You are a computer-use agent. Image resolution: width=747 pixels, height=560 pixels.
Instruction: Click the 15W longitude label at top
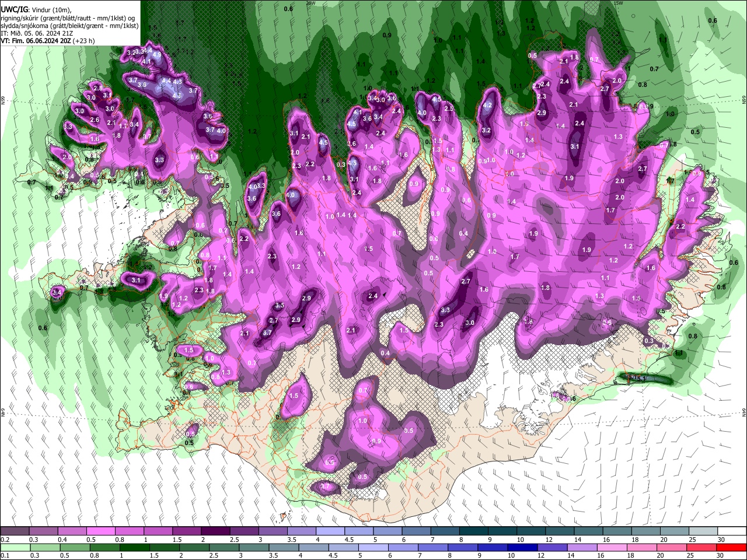pyautogui.click(x=619, y=3)
